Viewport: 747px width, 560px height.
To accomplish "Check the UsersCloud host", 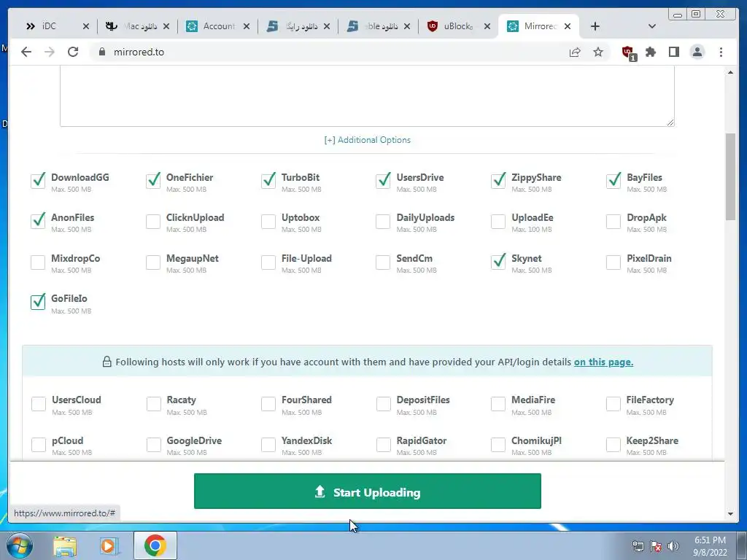I will click(39, 404).
